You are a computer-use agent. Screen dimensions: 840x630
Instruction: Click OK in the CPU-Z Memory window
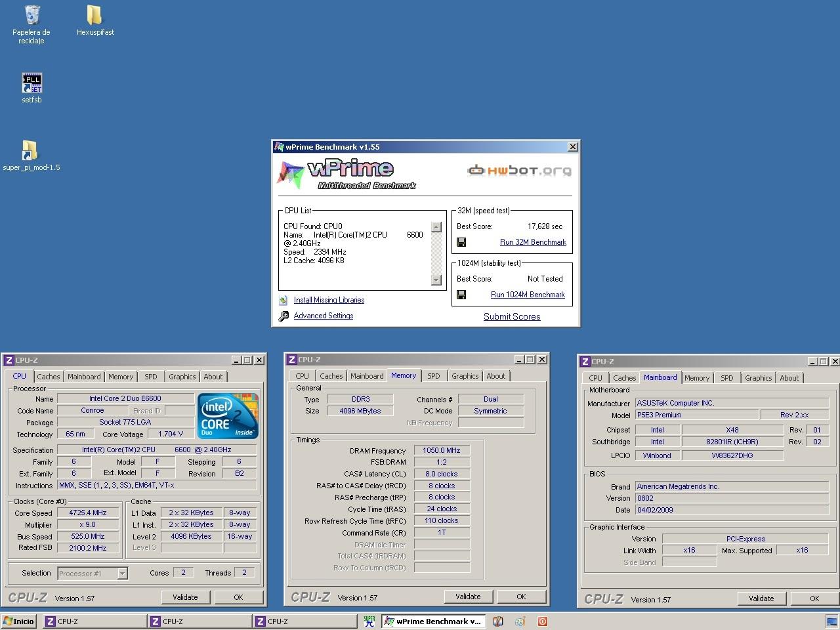[x=521, y=597]
